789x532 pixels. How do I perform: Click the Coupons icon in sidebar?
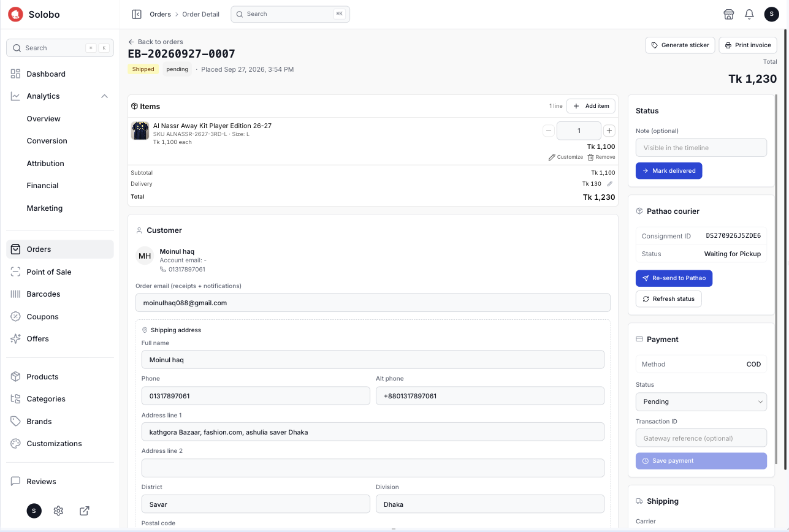click(x=16, y=317)
